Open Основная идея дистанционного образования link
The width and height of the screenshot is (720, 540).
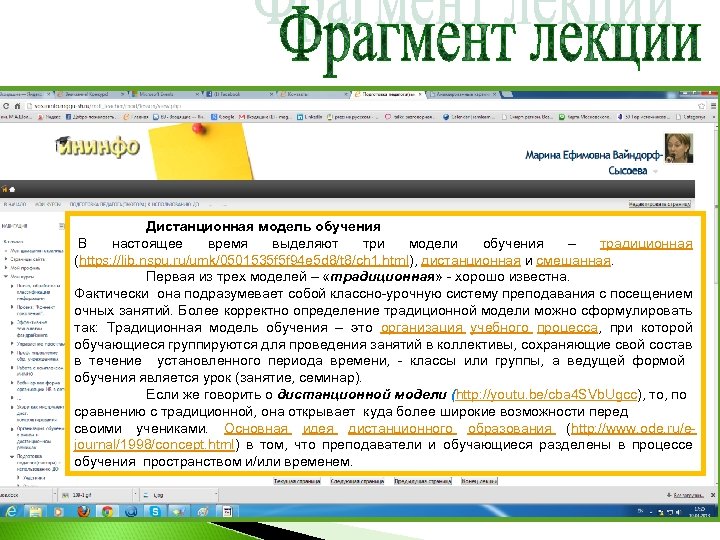click(390, 428)
